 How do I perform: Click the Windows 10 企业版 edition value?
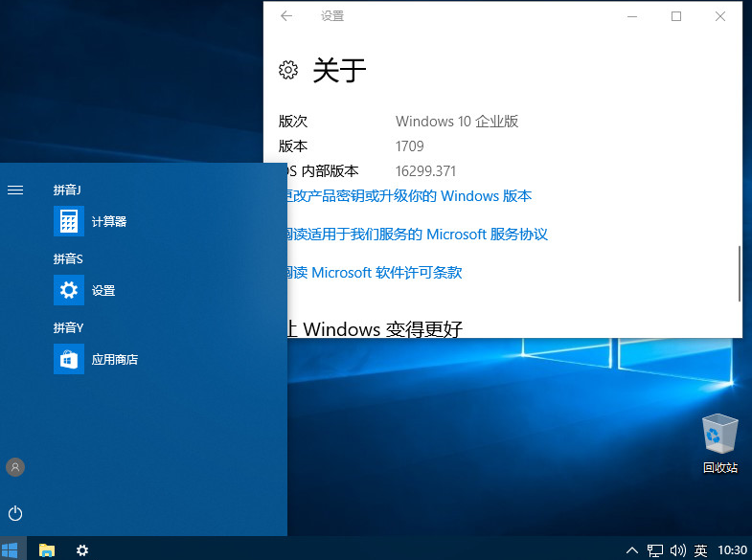click(x=457, y=122)
